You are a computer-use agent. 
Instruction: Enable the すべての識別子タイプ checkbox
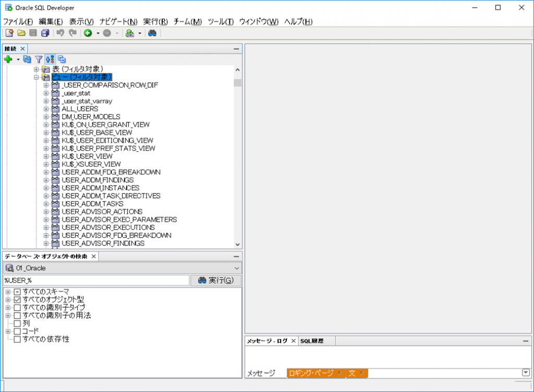(17, 308)
